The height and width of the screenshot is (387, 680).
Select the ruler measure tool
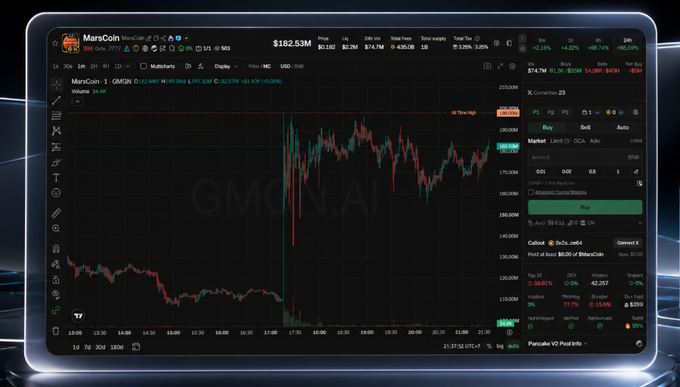(56, 213)
